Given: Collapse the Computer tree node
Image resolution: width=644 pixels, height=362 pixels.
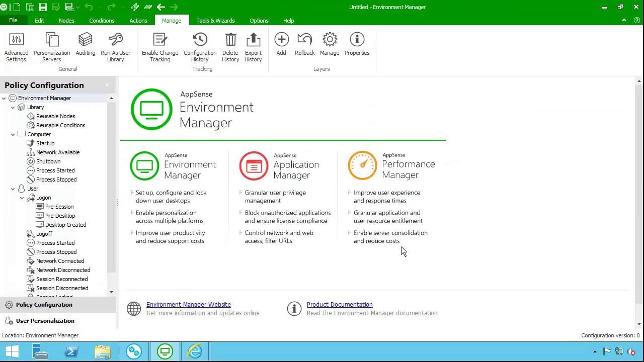Looking at the screenshot, I should pos(13,134).
